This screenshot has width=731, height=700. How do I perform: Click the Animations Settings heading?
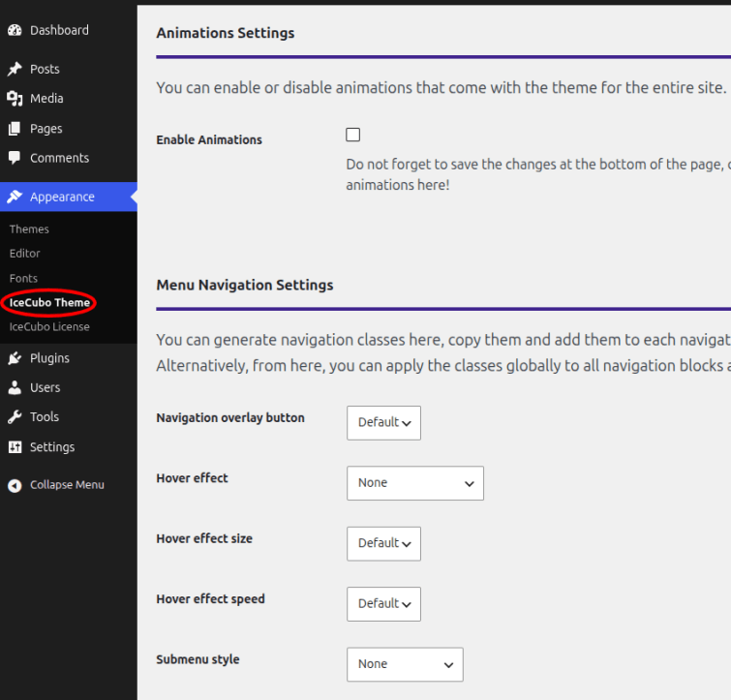[x=226, y=33]
